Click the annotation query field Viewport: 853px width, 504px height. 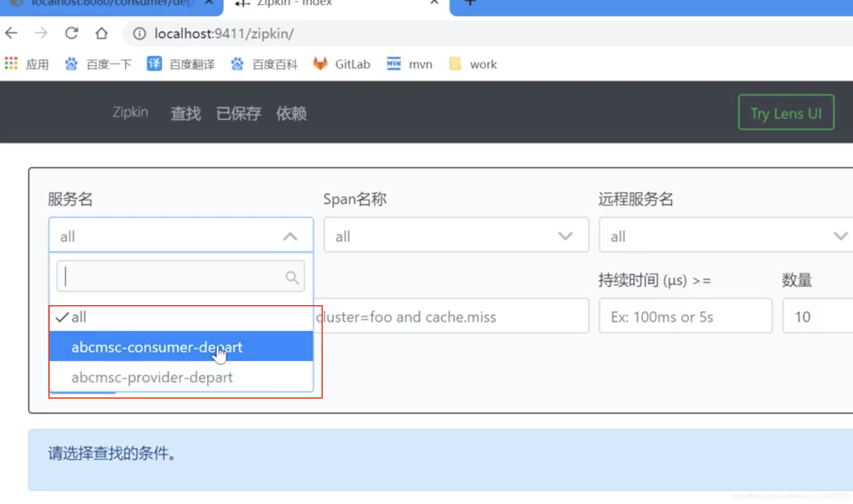(451, 316)
